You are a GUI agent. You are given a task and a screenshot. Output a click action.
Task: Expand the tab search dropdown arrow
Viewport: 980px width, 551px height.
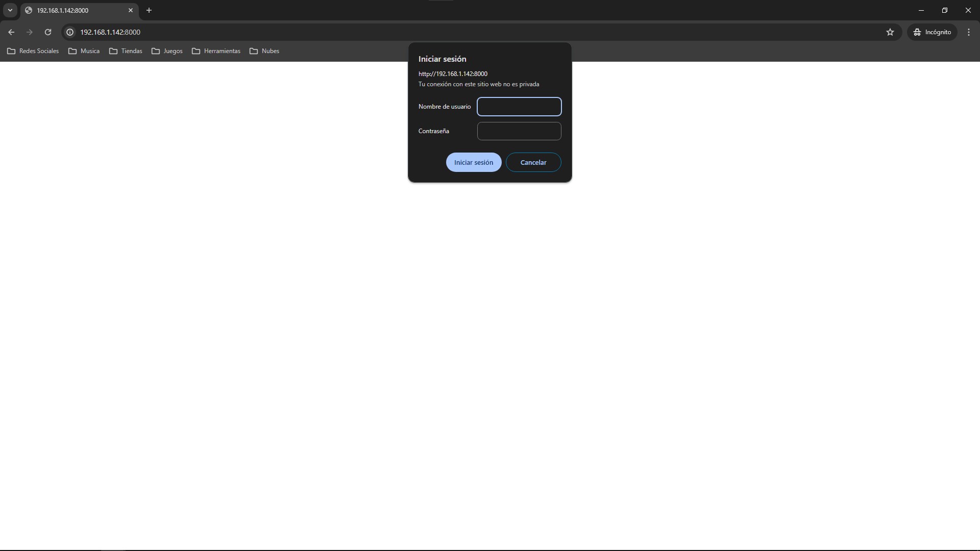[10, 10]
